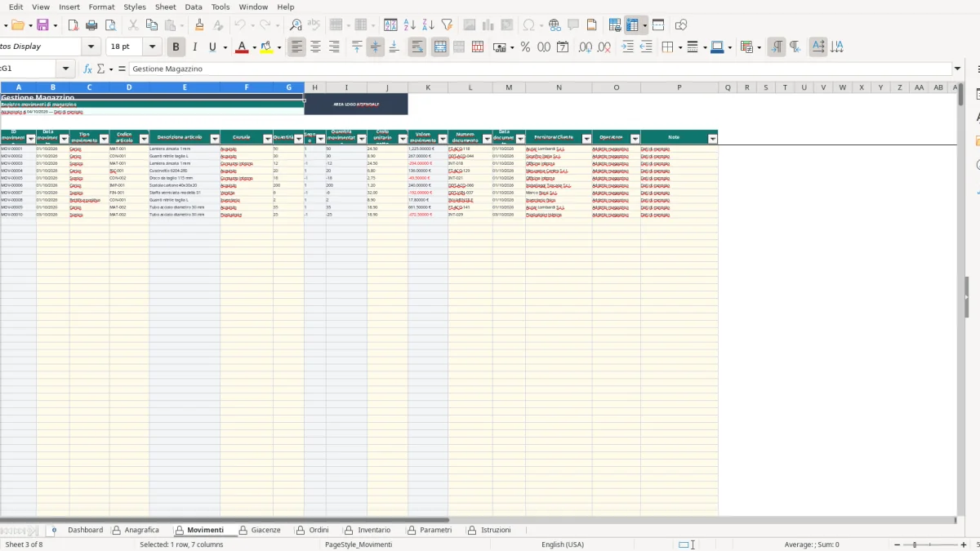Viewport: 980px width, 551px height.
Task: Open the Format menu
Action: [x=101, y=7]
